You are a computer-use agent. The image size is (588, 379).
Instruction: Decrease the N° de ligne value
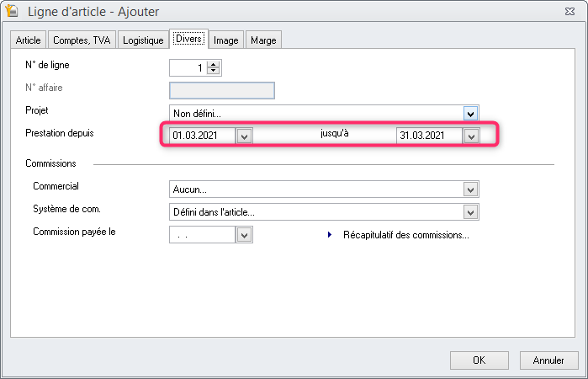[214, 72]
